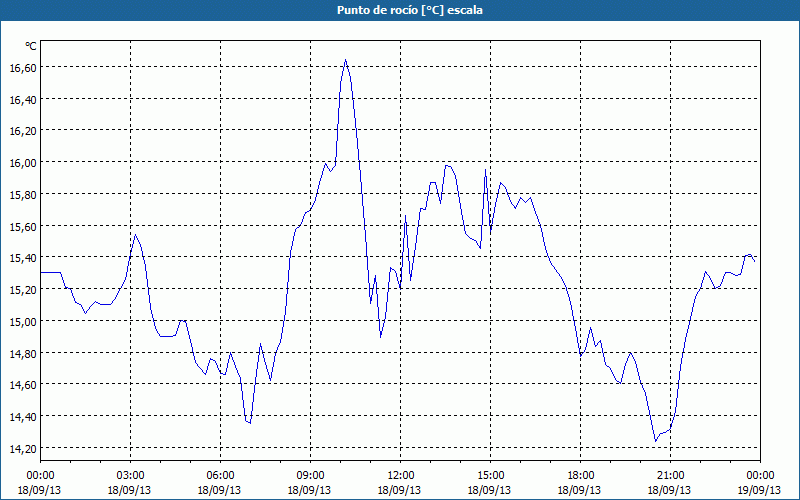800x500 pixels.
Task: Click the °C unit label
Action: click(31, 46)
